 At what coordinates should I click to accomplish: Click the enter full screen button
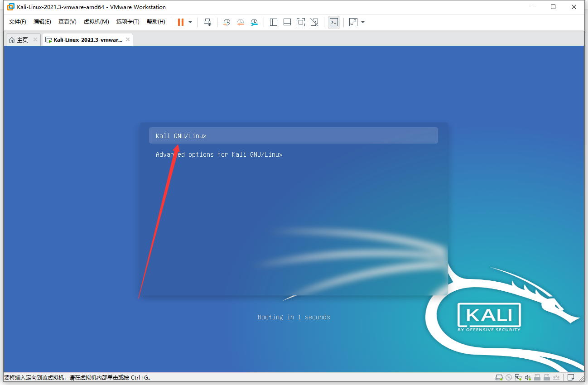(301, 22)
